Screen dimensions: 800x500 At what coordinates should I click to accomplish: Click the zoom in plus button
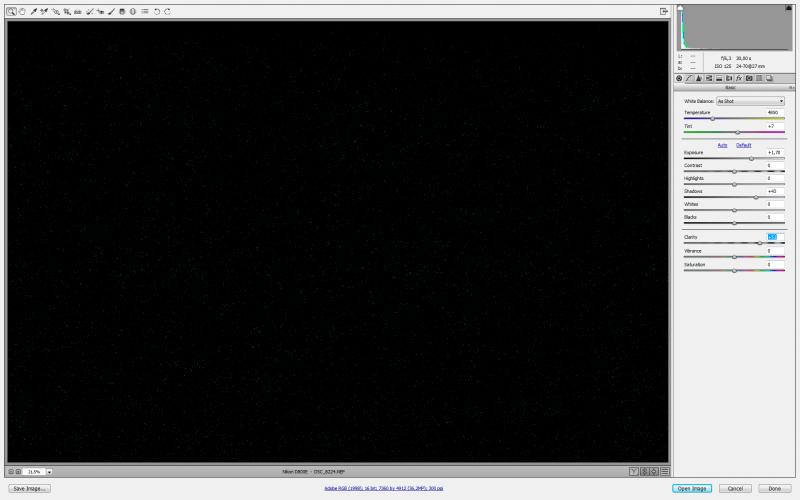pos(18,472)
